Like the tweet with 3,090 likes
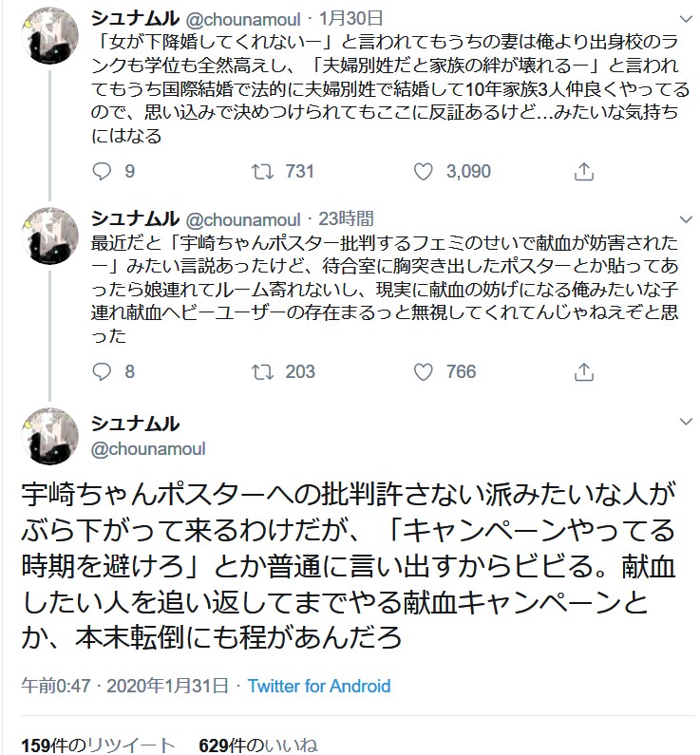 [x=426, y=172]
